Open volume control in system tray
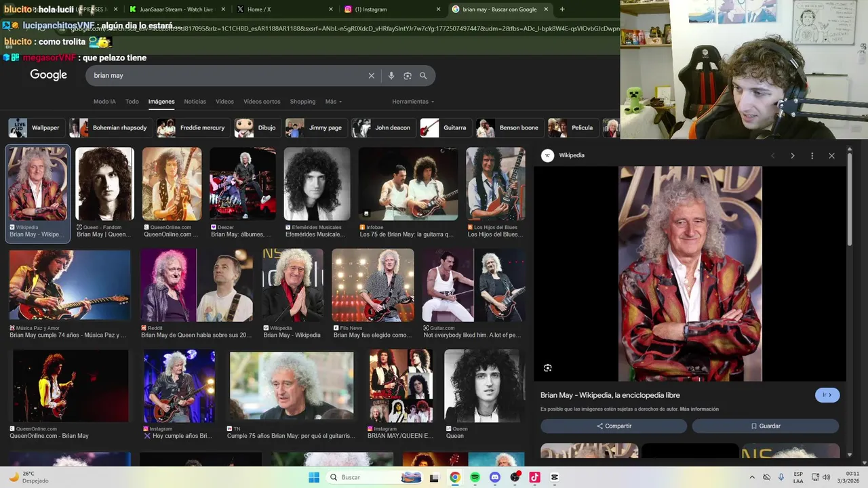Image resolution: width=868 pixels, height=488 pixels. (x=826, y=477)
